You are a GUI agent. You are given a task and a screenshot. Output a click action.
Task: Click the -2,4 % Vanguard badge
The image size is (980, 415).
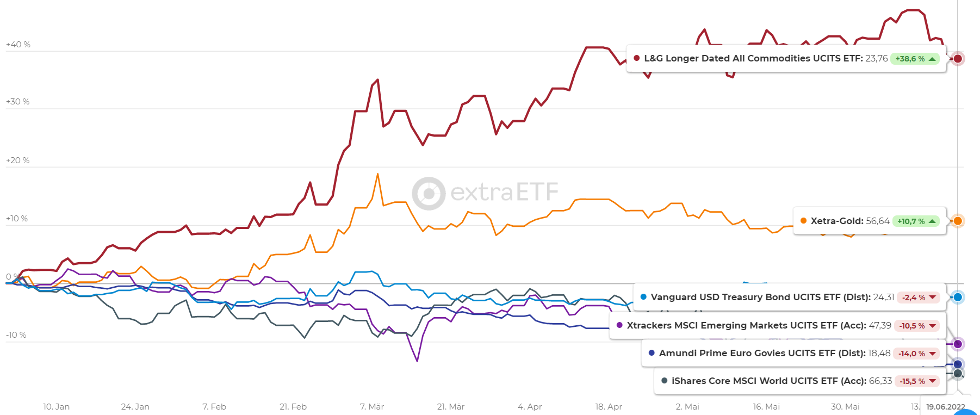pos(918,298)
